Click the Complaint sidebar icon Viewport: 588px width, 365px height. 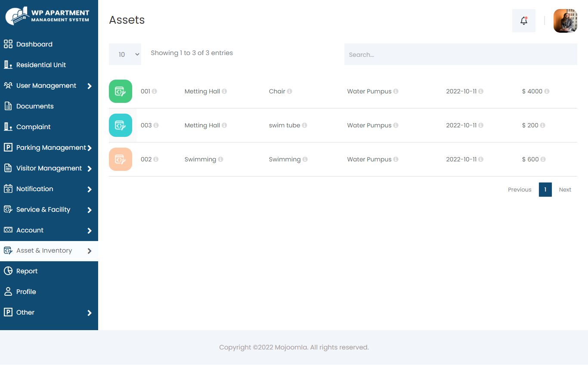[8, 127]
